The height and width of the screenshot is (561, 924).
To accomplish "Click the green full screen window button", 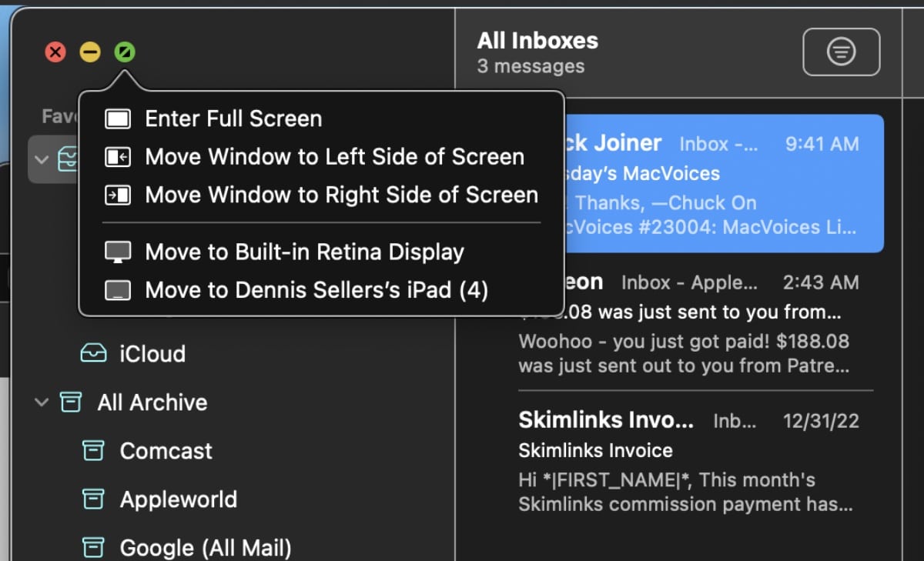I will [125, 52].
